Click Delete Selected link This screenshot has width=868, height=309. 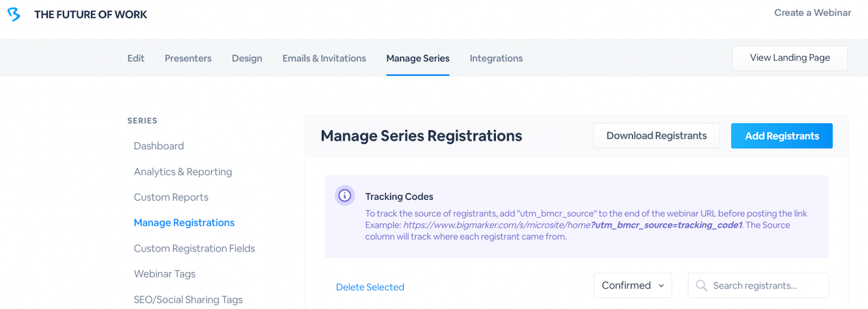[370, 287]
